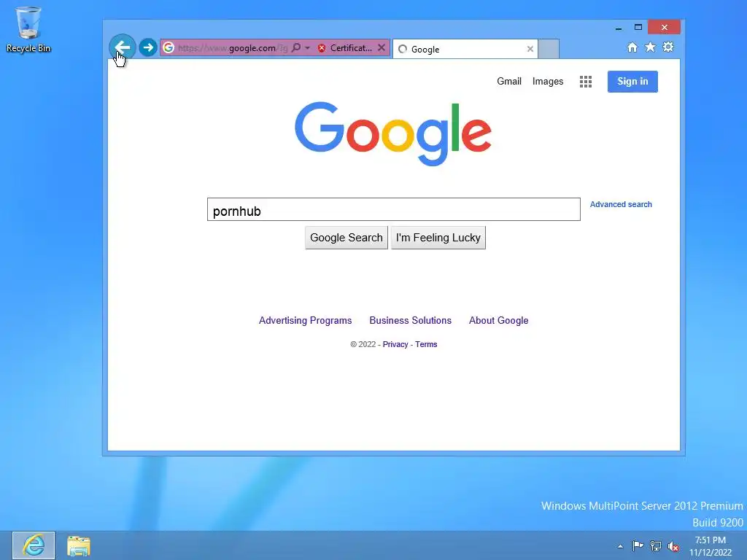Stop loading with the address bar X
Viewport: 747px width, 560px height.
coord(381,47)
